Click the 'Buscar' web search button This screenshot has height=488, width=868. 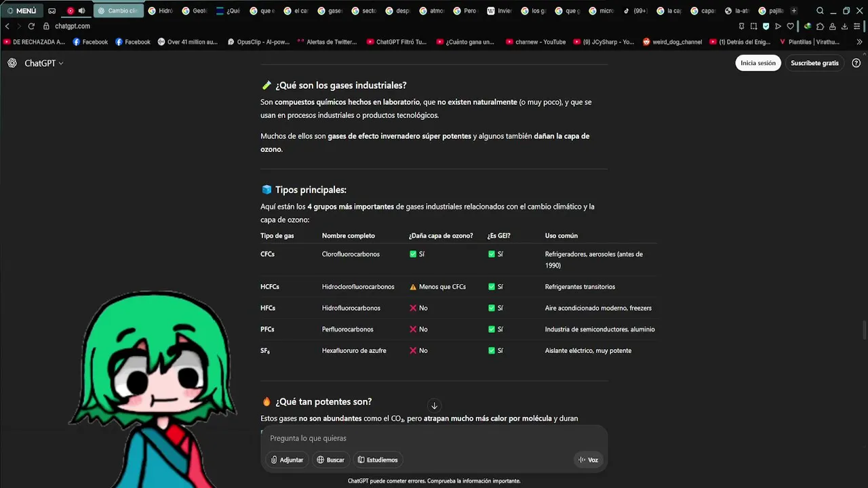point(330,460)
